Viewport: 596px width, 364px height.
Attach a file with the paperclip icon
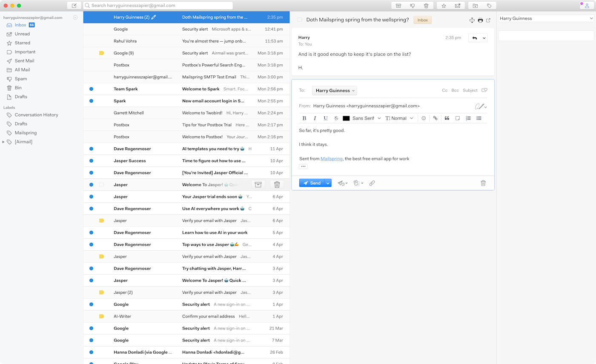(x=372, y=183)
